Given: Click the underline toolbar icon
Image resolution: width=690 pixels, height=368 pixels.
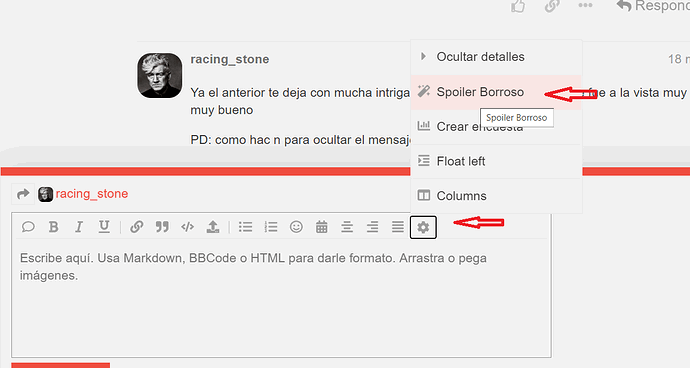Looking at the screenshot, I should coord(104,227).
